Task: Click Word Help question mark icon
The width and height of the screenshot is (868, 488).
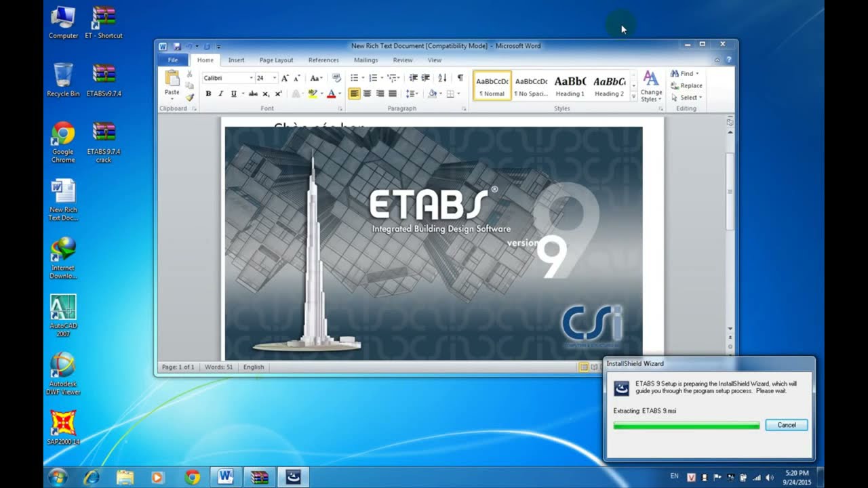Action: (729, 60)
